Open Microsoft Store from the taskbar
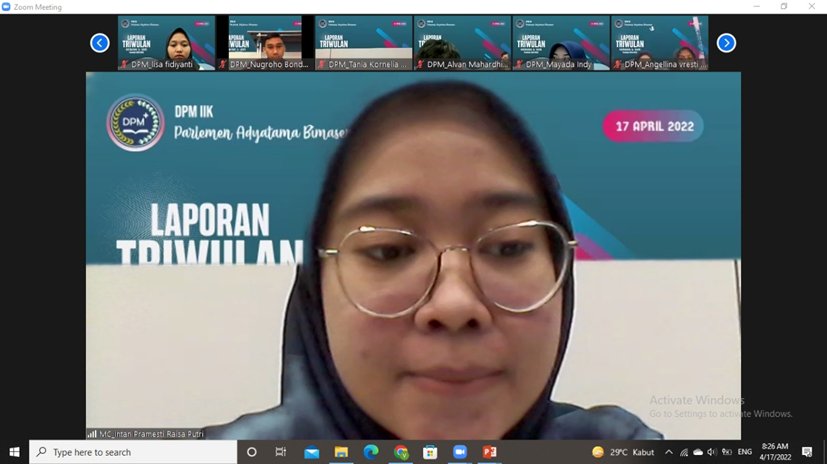827x464 pixels. 430,452
